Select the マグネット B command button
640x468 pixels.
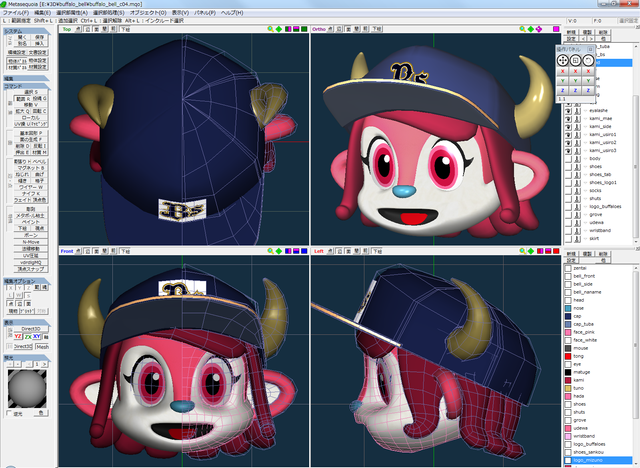click(x=31, y=168)
